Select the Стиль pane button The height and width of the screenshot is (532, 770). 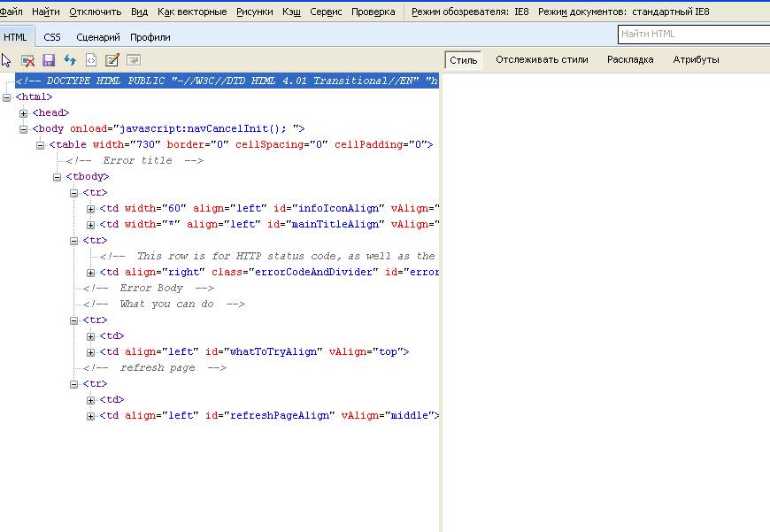(x=463, y=60)
